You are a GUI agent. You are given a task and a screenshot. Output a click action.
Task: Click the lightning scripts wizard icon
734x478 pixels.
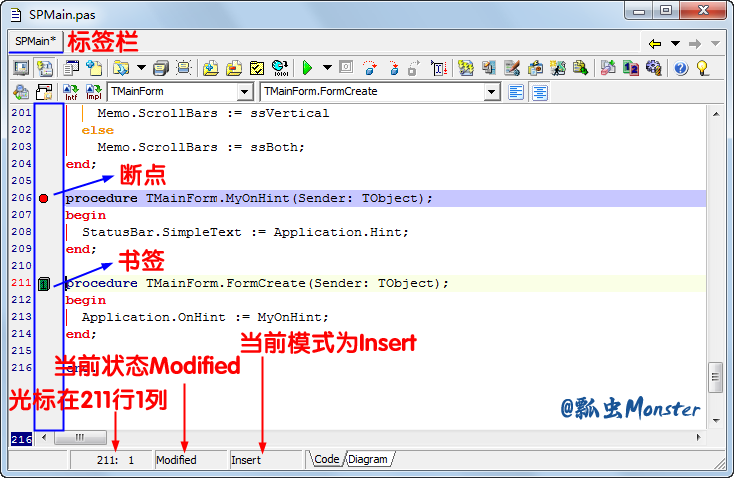(465, 68)
